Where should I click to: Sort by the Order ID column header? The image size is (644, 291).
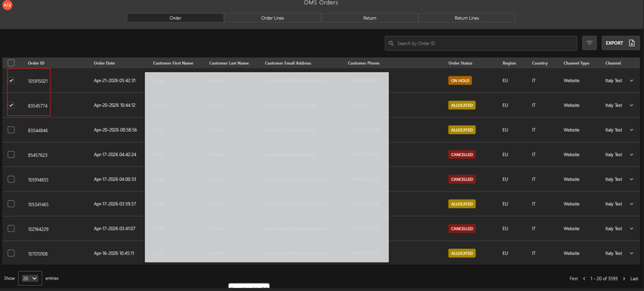[x=36, y=63]
